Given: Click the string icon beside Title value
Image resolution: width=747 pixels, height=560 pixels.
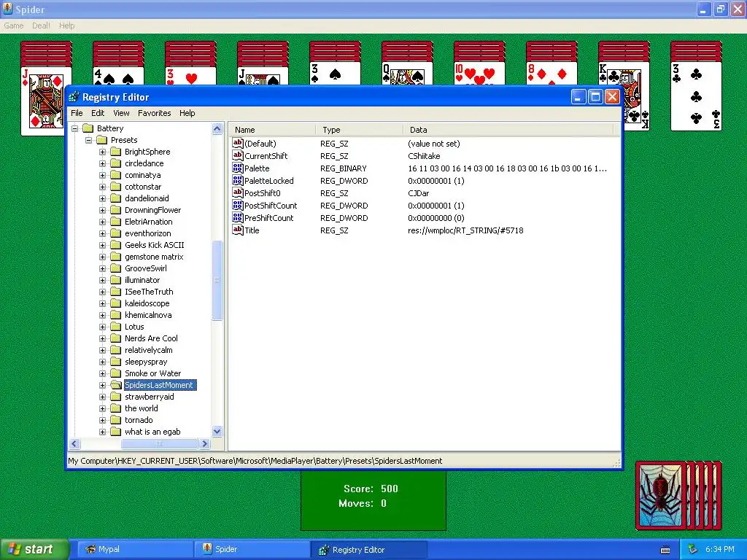Looking at the screenshot, I should (x=237, y=230).
